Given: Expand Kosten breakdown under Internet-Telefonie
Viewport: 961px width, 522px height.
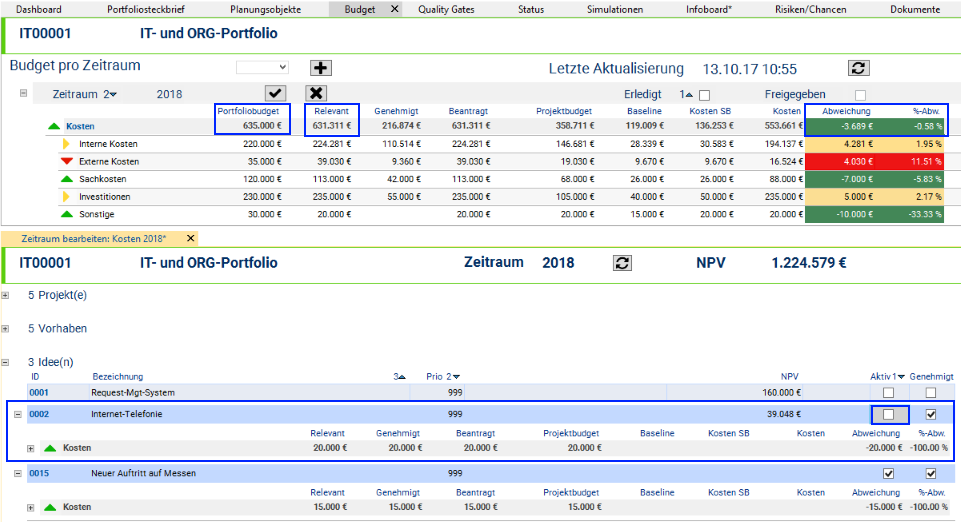Looking at the screenshot, I should pos(31,448).
